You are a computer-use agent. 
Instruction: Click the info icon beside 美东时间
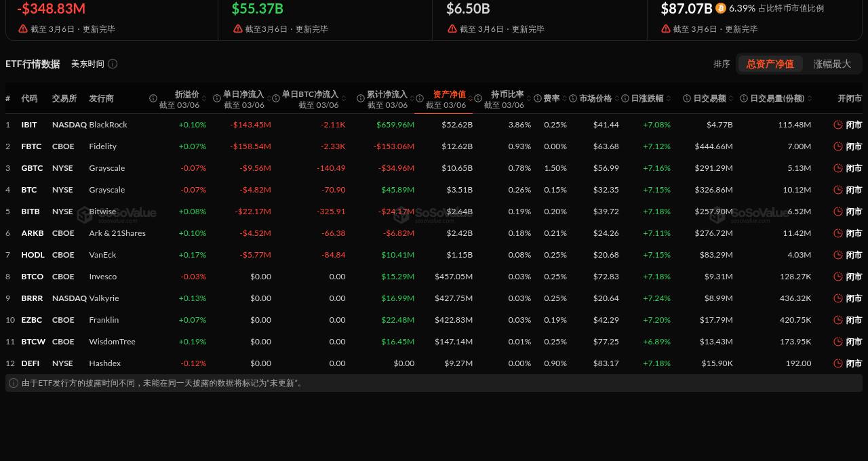point(113,64)
